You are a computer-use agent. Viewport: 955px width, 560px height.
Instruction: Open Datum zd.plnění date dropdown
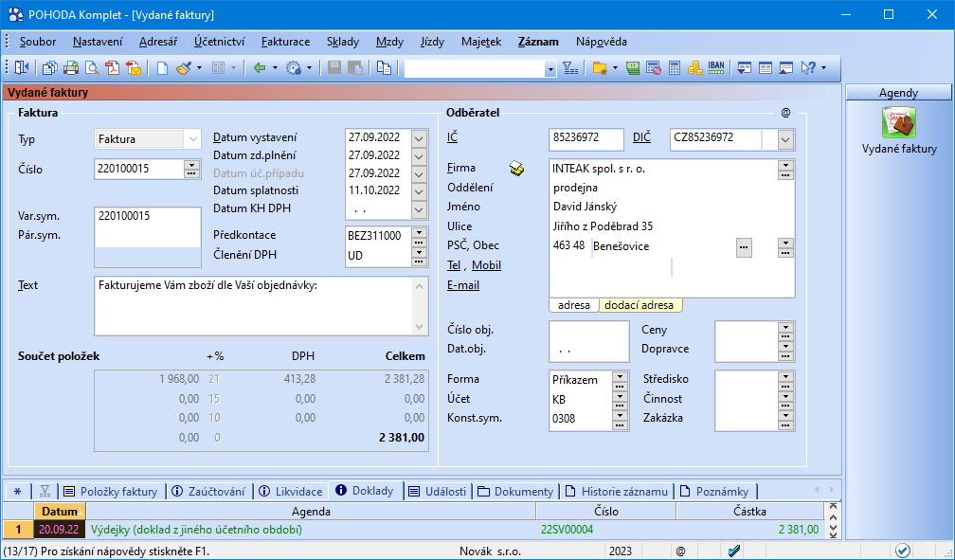coord(419,156)
